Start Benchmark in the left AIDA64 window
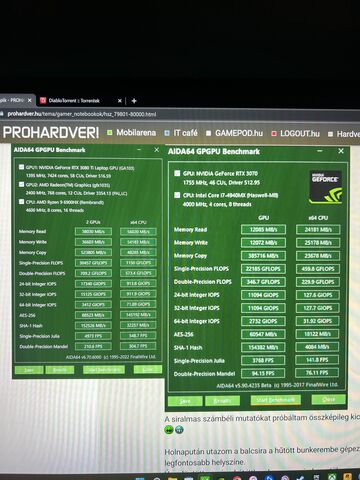The width and height of the screenshot is (360, 480). (104, 369)
